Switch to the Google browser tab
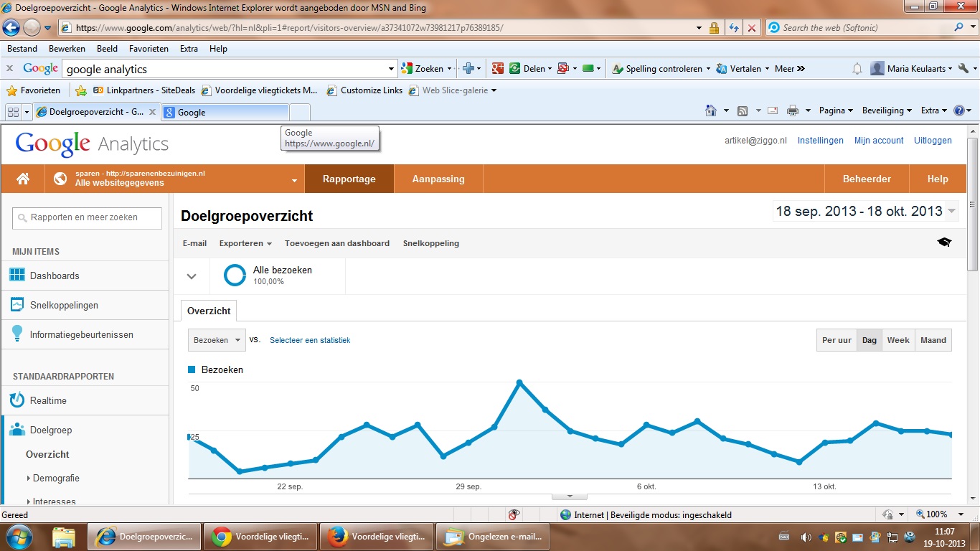 (x=225, y=112)
